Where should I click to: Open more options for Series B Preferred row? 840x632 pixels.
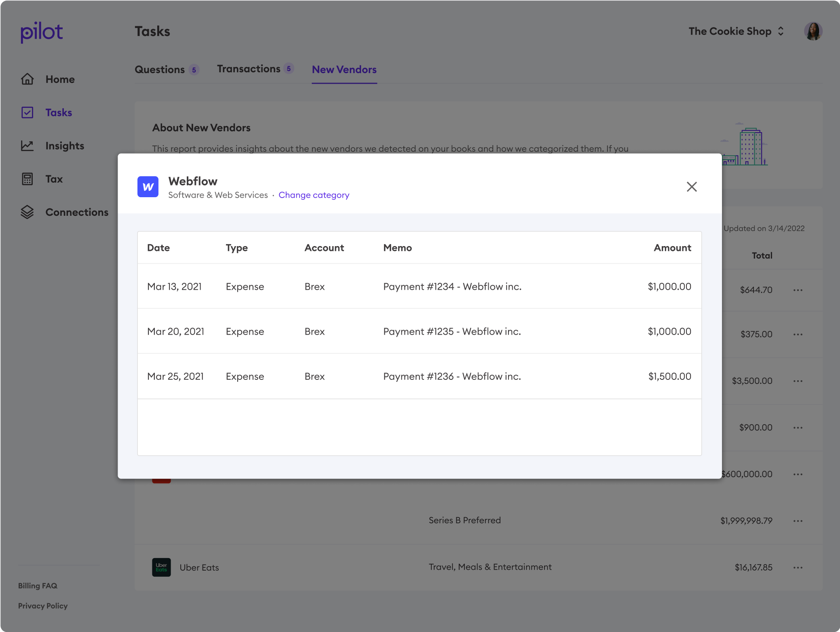pyautogui.click(x=798, y=521)
